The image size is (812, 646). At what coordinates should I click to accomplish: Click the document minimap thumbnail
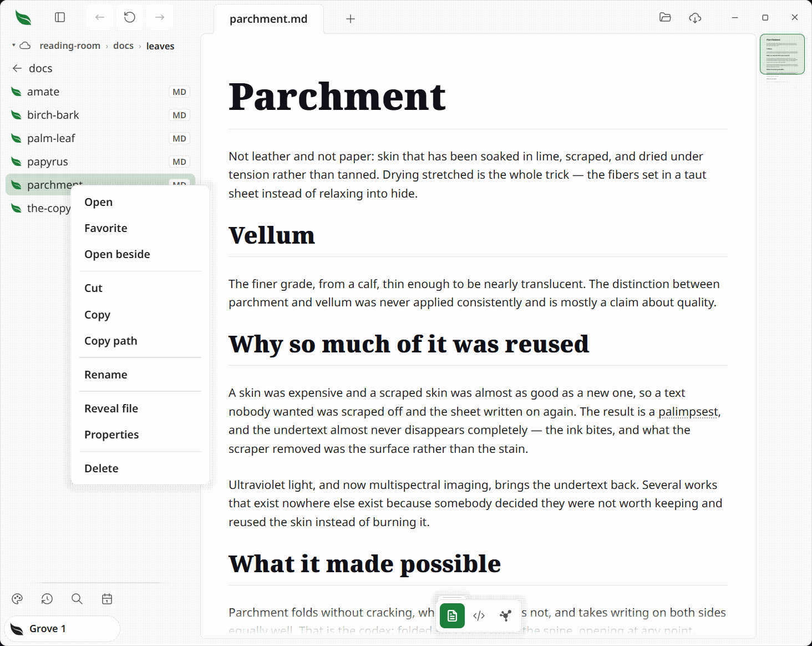click(x=782, y=54)
